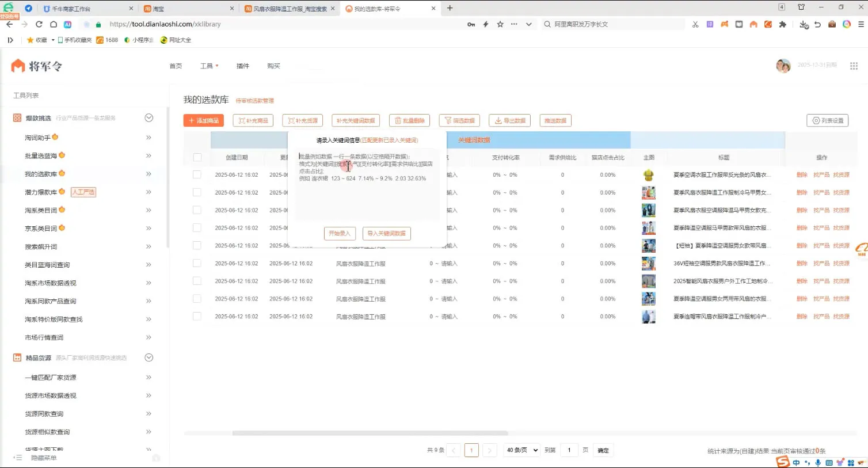
Task: Select the 批量删除 trash icon button
Action: pyautogui.click(x=399, y=120)
